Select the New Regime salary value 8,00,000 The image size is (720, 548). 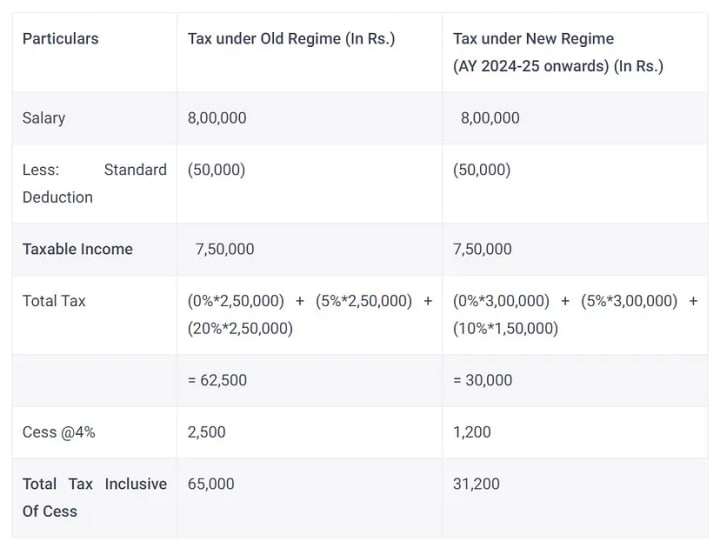point(490,117)
